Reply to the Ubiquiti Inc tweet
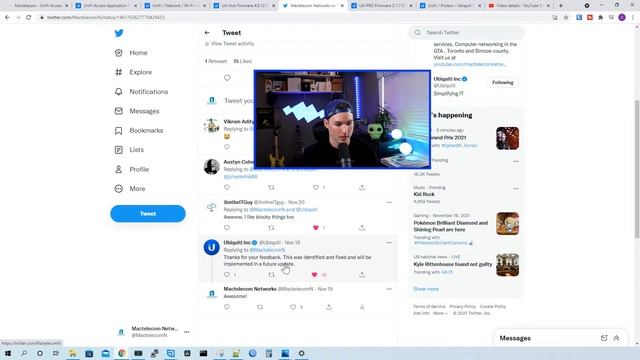This screenshot has width=640, height=360. pyautogui.click(x=227, y=275)
